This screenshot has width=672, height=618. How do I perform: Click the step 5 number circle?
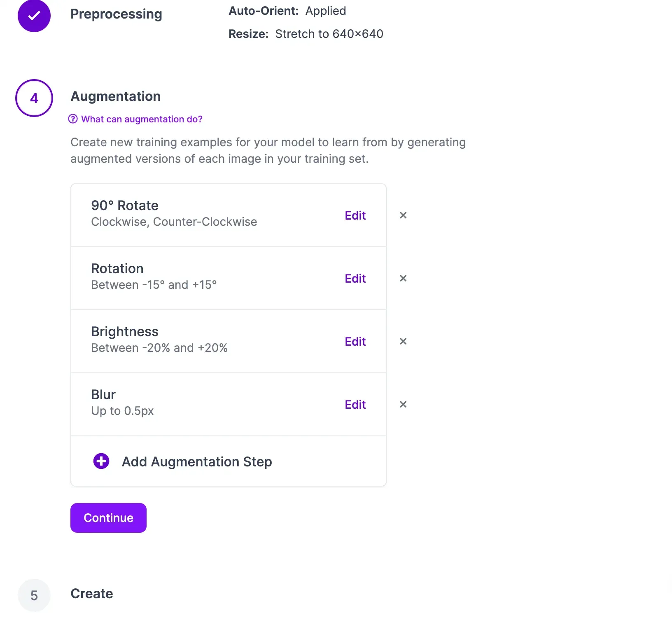(x=34, y=595)
